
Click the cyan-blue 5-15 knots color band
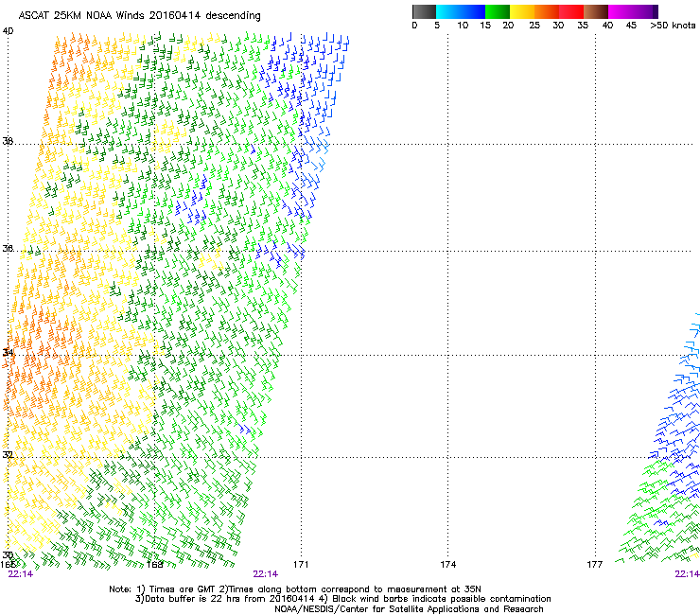(461, 11)
